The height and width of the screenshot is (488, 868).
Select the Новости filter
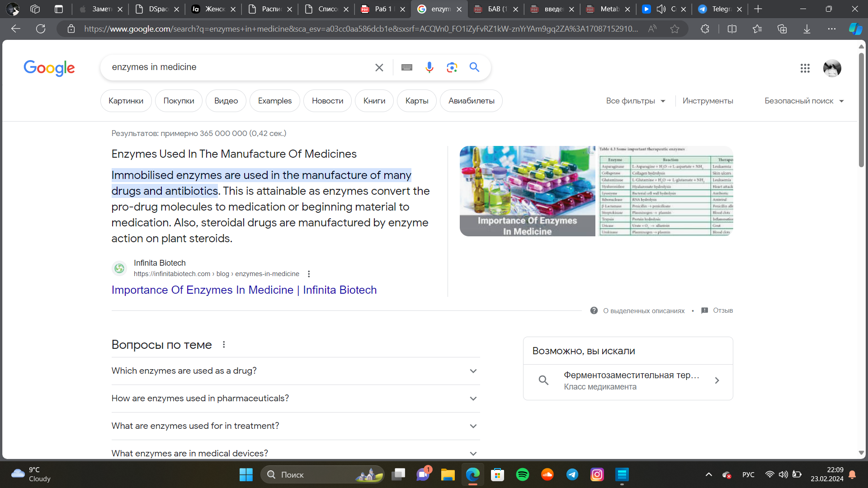[328, 101]
